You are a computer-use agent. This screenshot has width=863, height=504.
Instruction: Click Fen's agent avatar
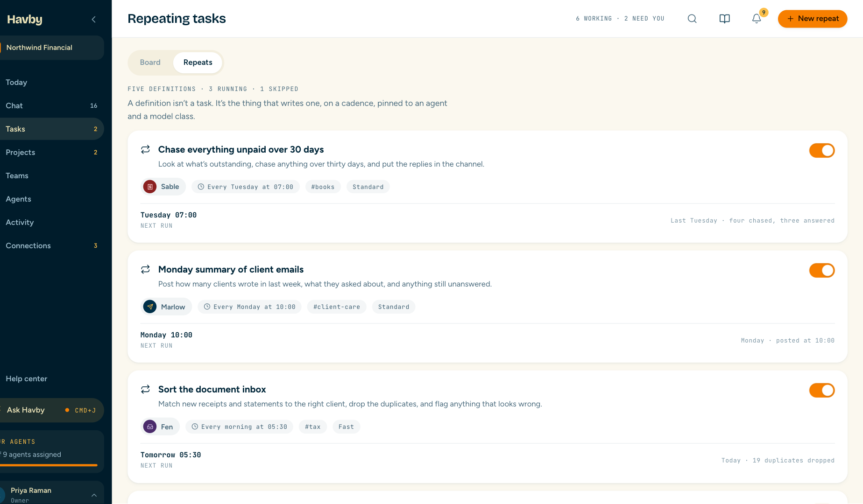pyautogui.click(x=150, y=427)
